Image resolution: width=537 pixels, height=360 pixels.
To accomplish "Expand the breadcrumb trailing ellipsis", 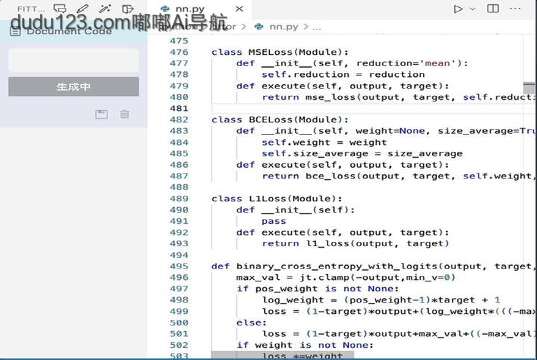I will pos(317,27).
